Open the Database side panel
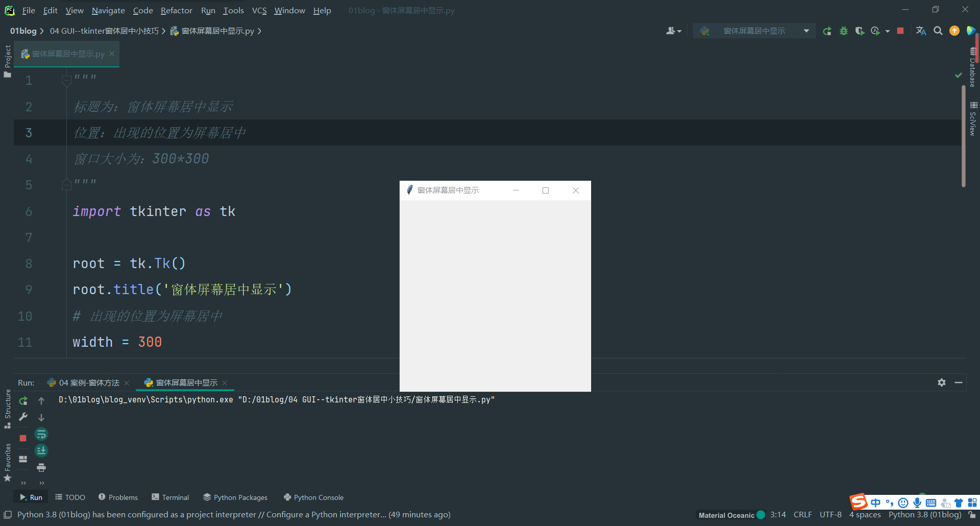The height and width of the screenshot is (526, 980). (973, 67)
